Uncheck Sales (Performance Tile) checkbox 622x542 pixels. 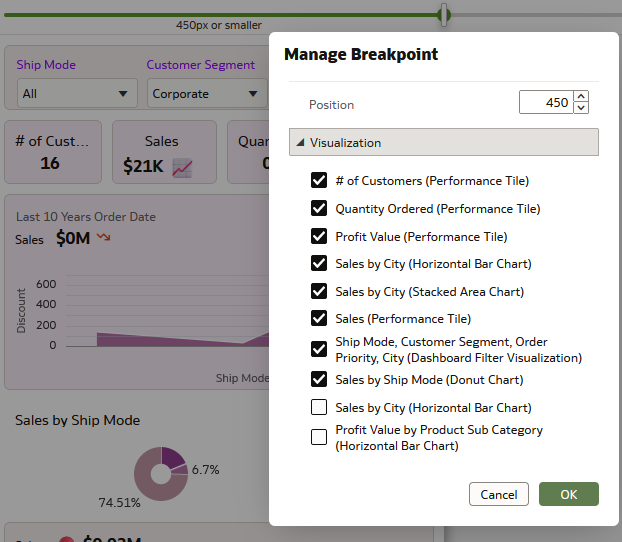(x=319, y=318)
